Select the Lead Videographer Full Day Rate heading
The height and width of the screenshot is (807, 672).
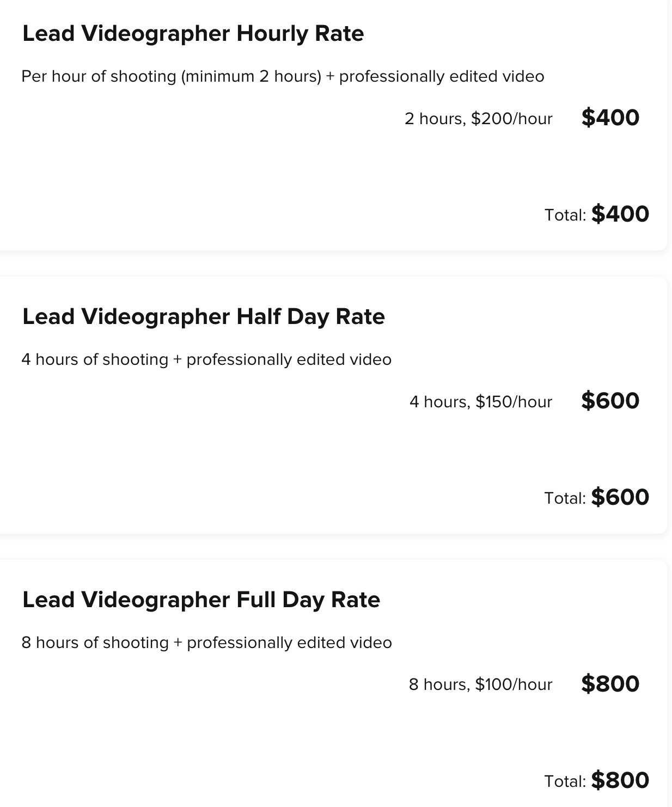(201, 600)
